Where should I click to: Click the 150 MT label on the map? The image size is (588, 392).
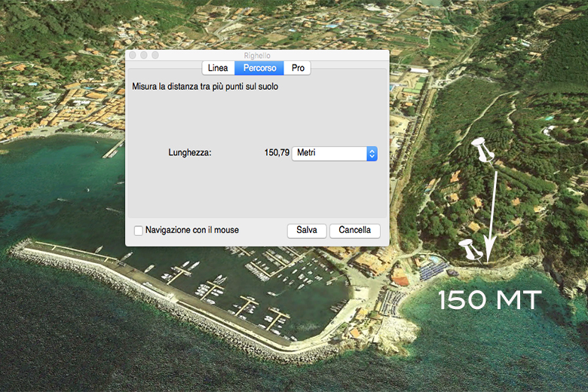click(x=490, y=300)
